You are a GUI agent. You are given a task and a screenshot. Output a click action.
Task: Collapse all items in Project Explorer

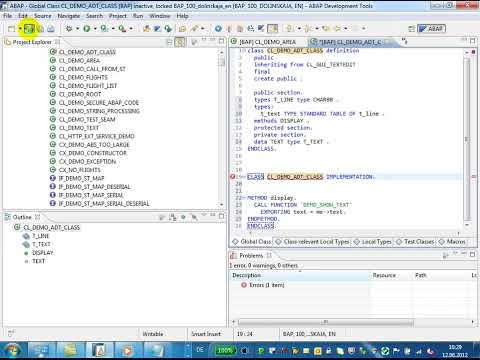[x=170, y=42]
